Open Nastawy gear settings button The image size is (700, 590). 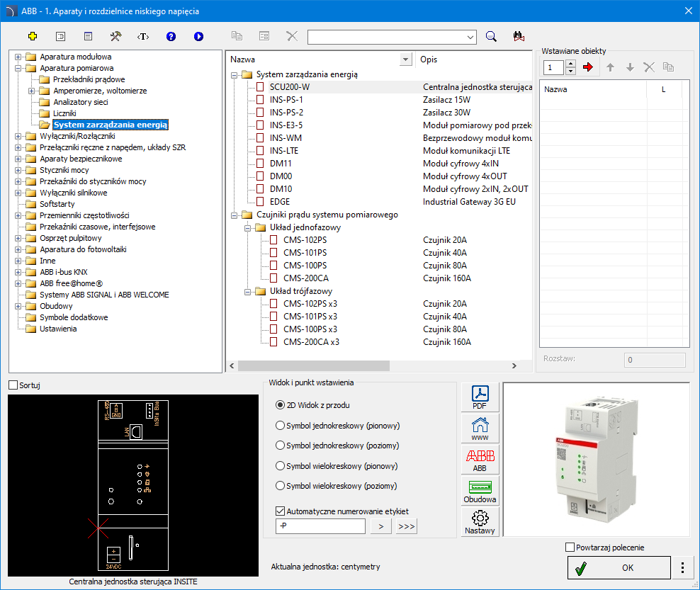(480, 522)
